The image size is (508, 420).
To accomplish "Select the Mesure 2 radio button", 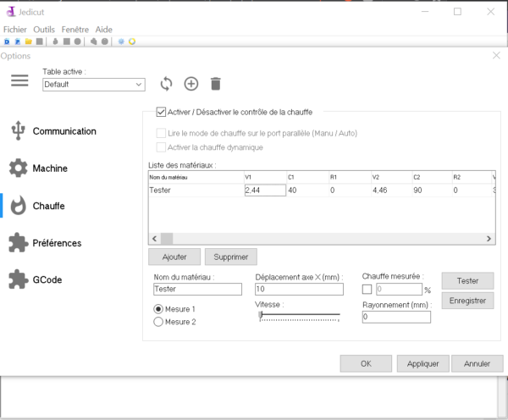I will [x=158, y=322].
